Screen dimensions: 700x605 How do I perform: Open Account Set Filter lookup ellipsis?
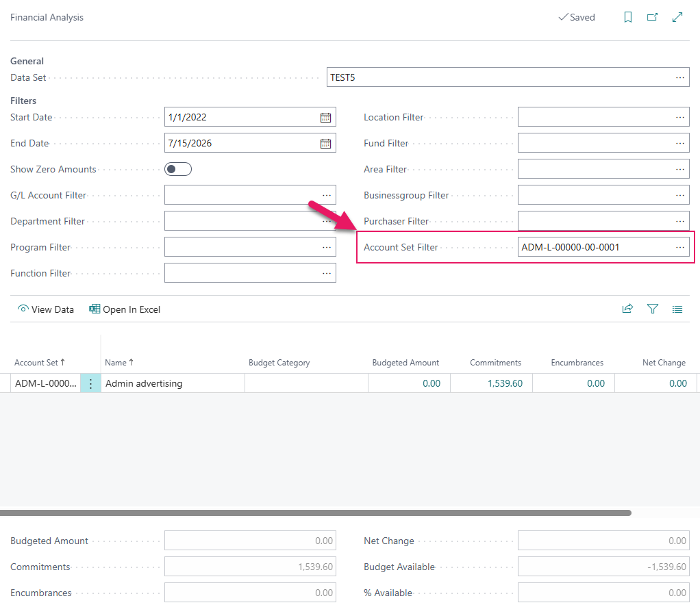click(680, 247)
